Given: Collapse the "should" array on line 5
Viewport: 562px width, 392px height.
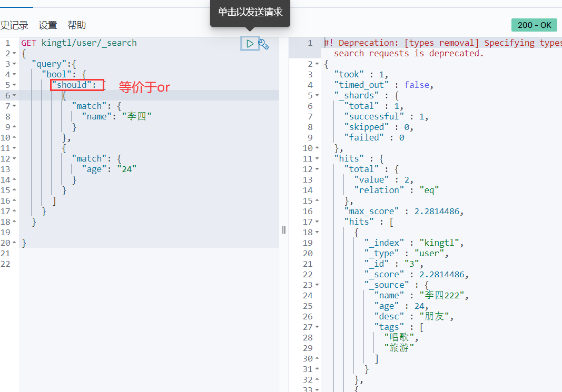Looking at the screenshot, I should [x=14, y=85].
